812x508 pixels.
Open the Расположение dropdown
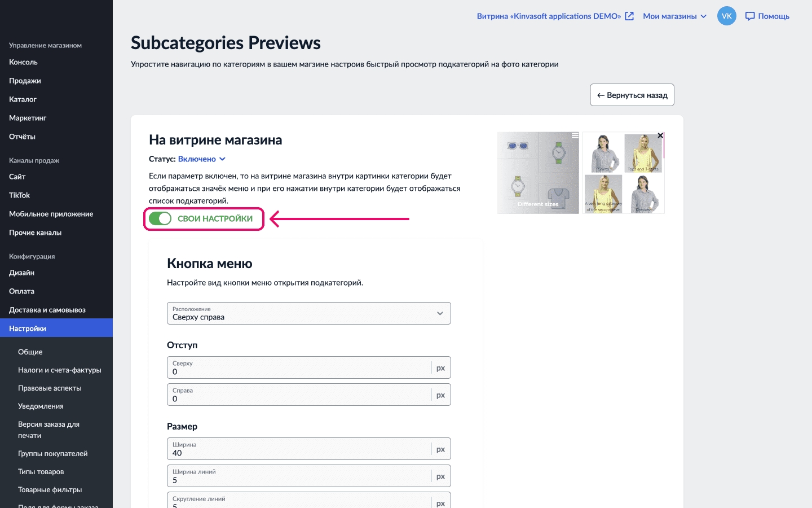tap(308, 313)
